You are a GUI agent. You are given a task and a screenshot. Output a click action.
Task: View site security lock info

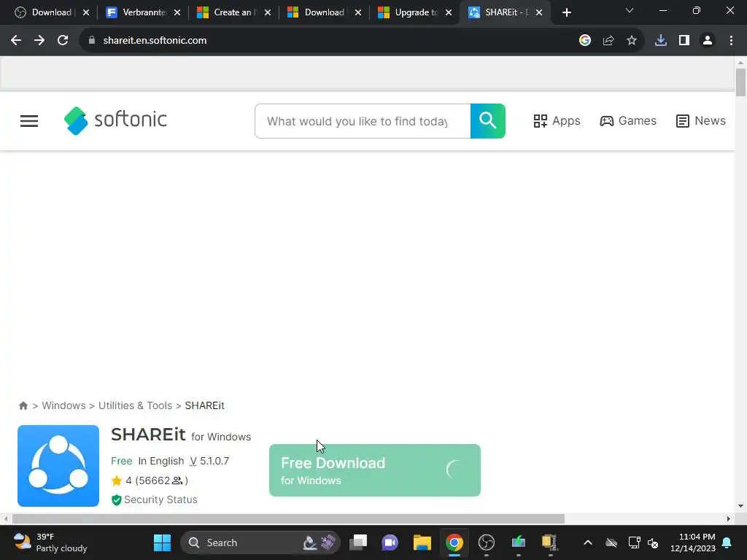[92, 41]
